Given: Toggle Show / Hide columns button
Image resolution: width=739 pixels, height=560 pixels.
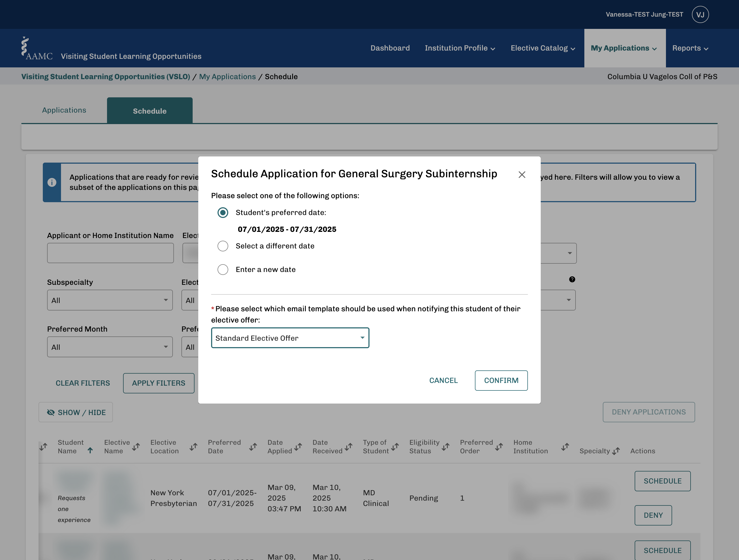Looking at the screenshot, I should pyautogui.click(x=75, y=412).
